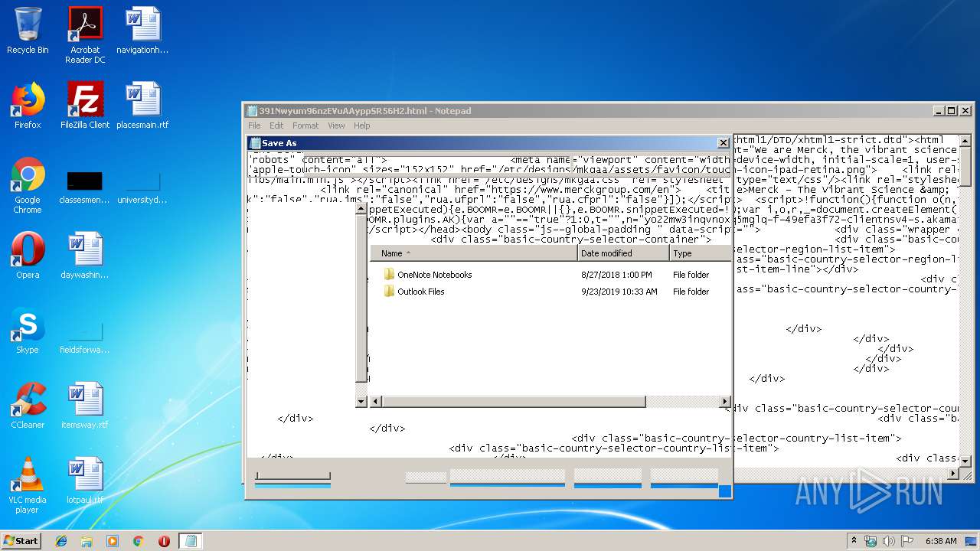
Task: Launch Firefox from the desktop
Action: pyautogui.click(x=28, y=106)
